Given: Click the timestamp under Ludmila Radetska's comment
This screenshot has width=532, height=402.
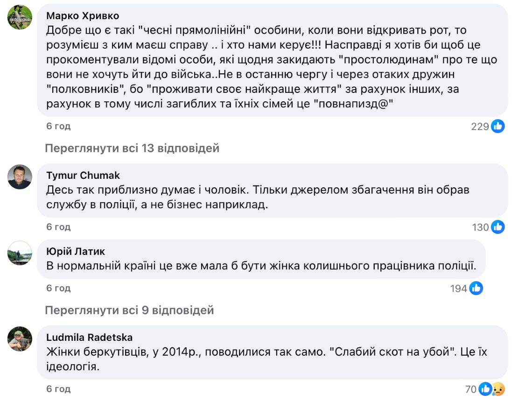Looking at the screenshot, I should click(58, 389).
